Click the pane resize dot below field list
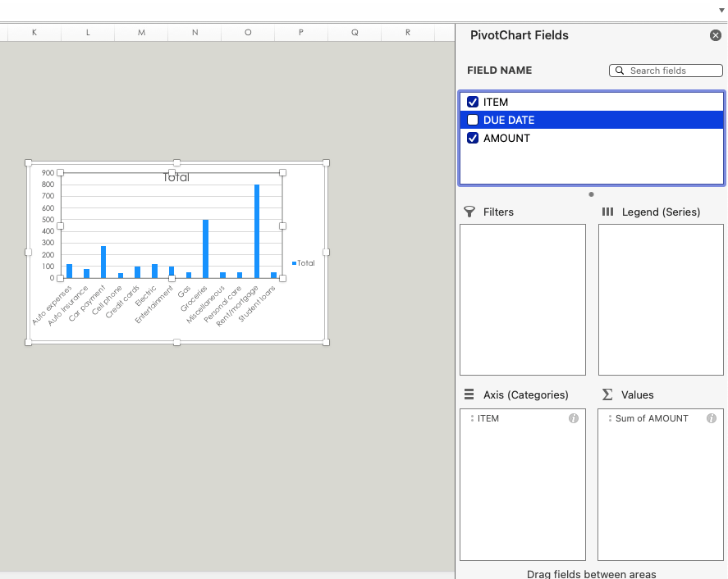The image size is (728, 579). pyautogui.click(x=591, y=194)
